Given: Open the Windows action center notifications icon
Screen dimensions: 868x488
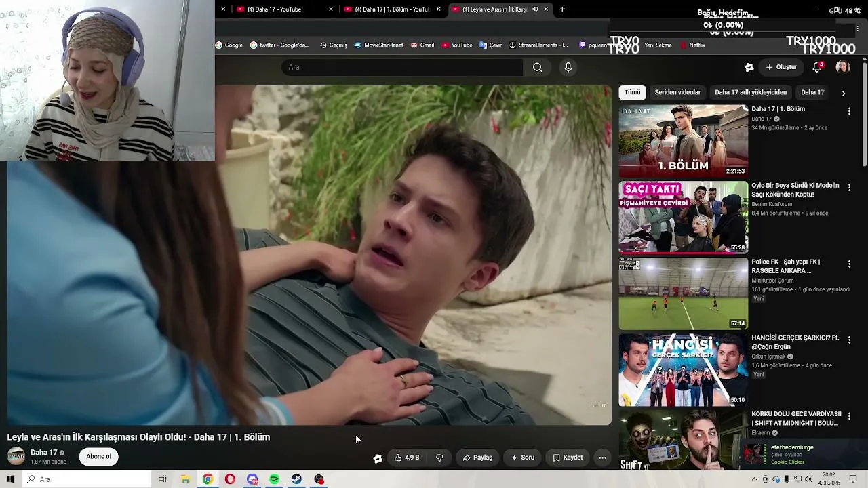Looking at the screenshot, I should coord(854,479).
